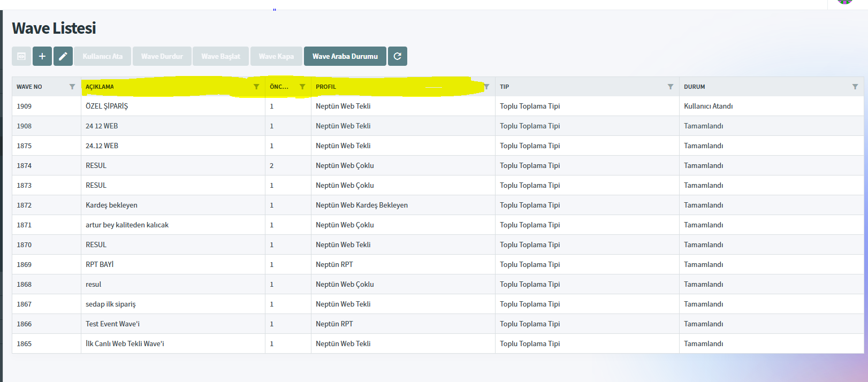The image size is (868, 382).
Task: Click Neptün RPT profile in row 1866
Action: (334, 324)
